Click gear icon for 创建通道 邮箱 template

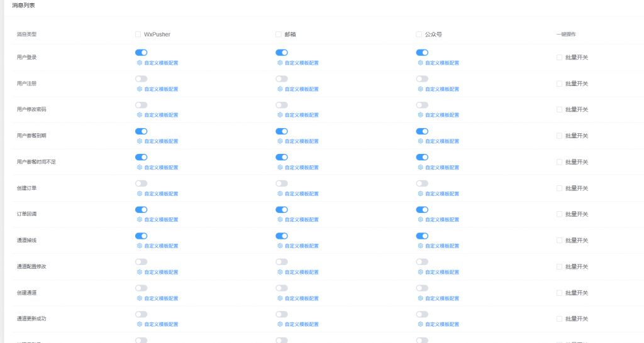tap(280, 298)
